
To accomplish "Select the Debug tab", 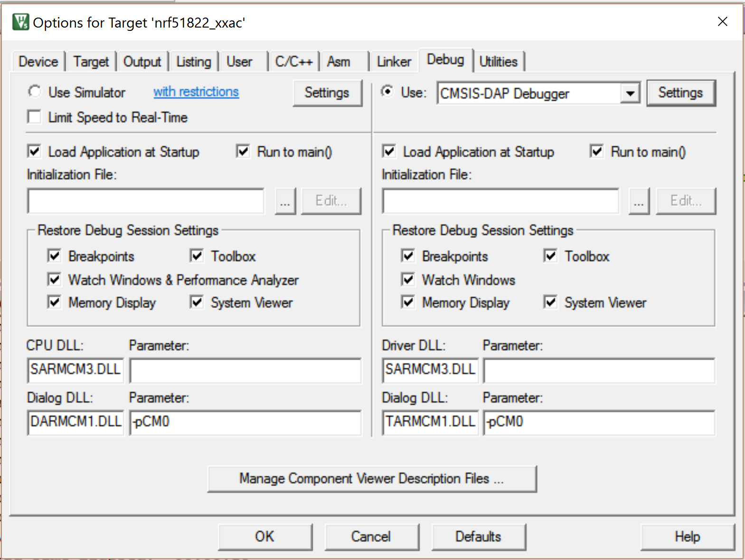I will click(x=445, y=60).
